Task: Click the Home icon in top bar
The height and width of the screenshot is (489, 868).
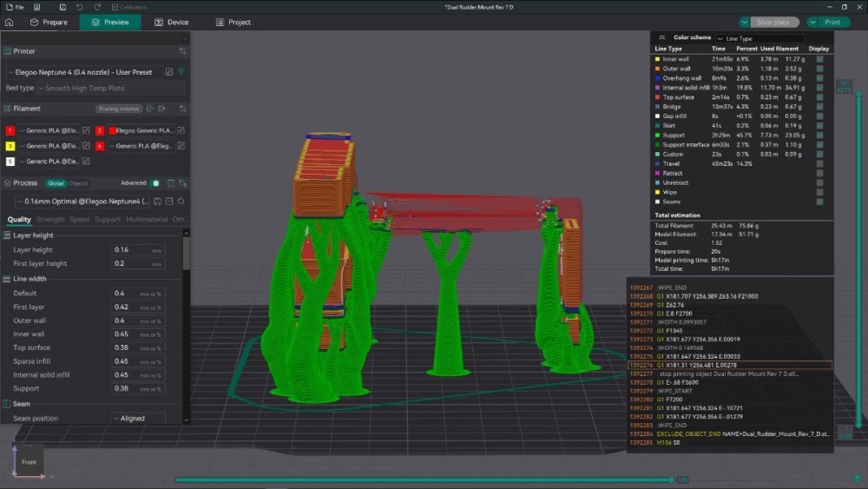Action: pos(9,23)
